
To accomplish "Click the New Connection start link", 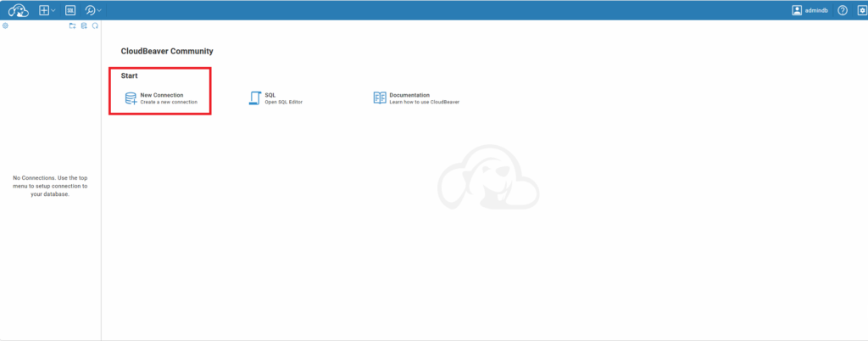I will pyautogui.click(x=162, y=95).
